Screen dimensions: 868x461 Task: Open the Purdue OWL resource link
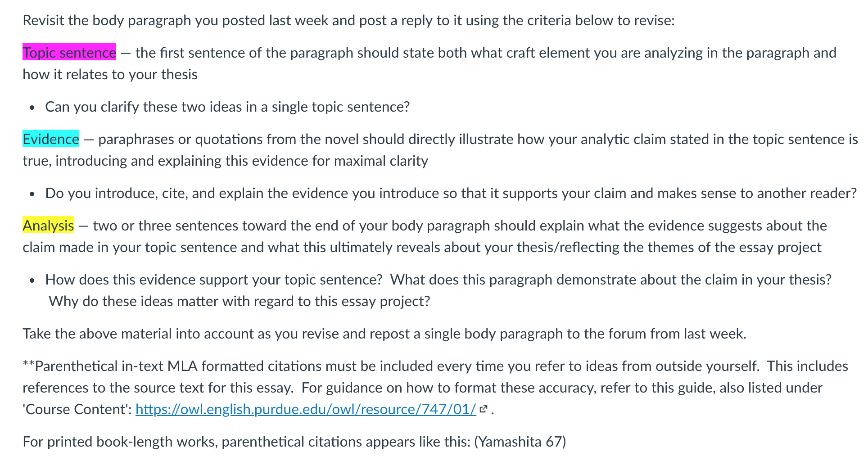coord(306,409)
